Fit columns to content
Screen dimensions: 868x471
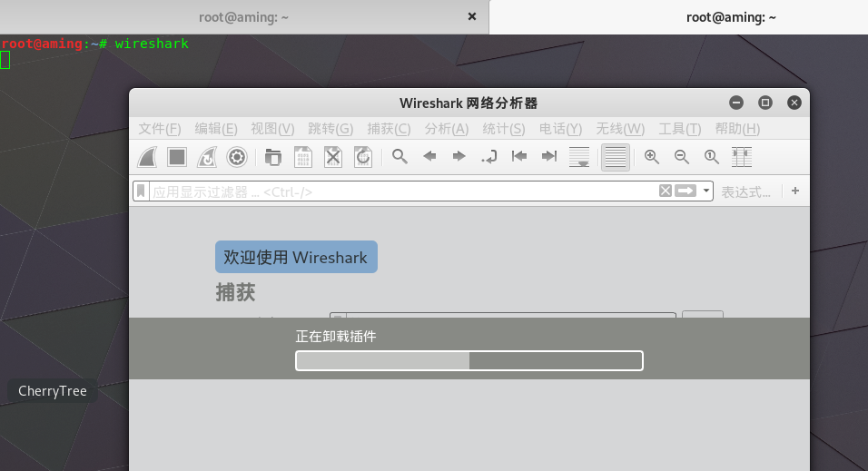point(741,157)
